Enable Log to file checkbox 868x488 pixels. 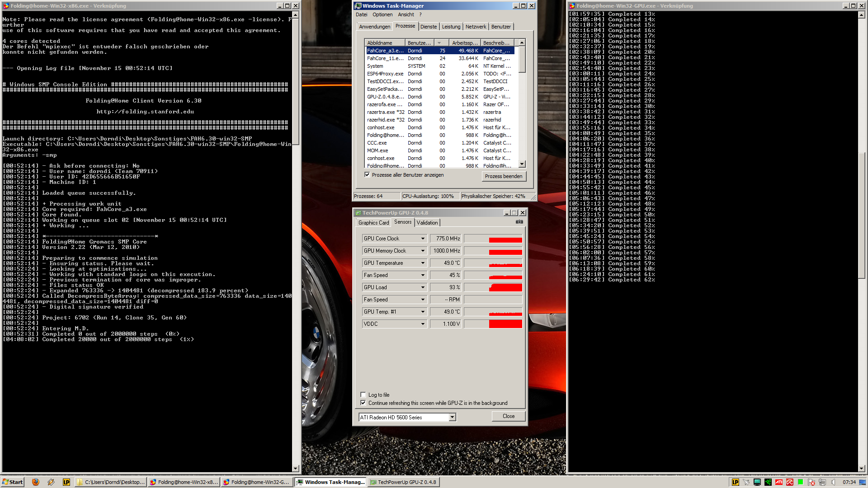(363, 394)
